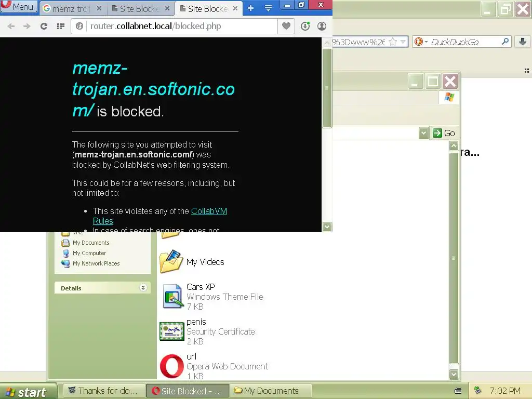Select the Cars XP theme file
532x399 pixels.
(212, 297)
